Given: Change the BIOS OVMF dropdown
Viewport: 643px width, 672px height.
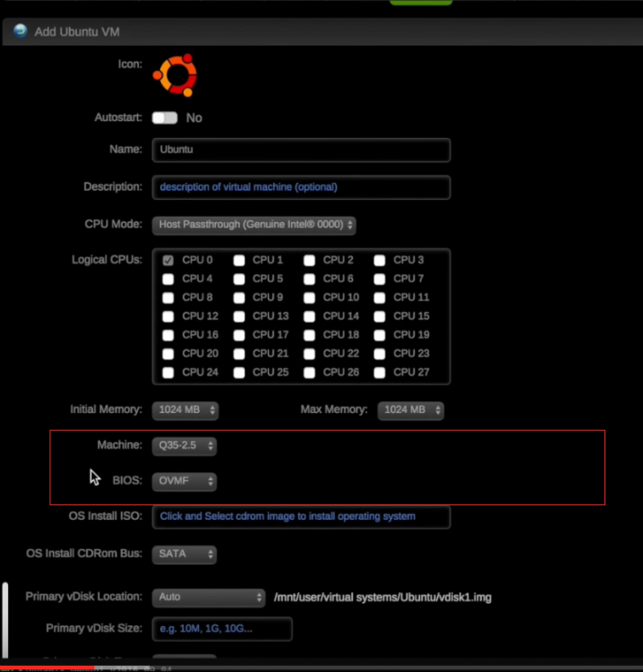Looking at the screenshot, I should coord(184,481).
